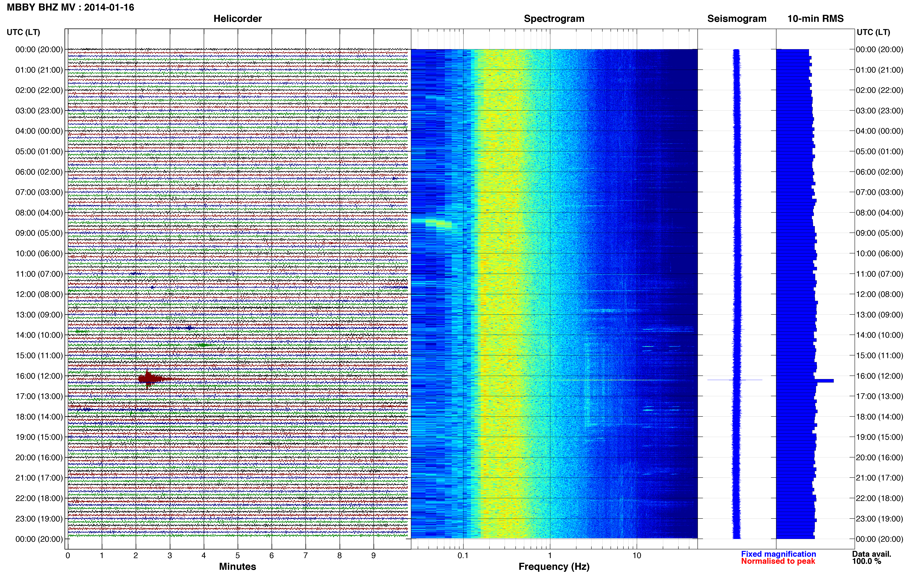Click the '1' tick label on the Frequency axis
924x578 pixels.
pos(550,556)
